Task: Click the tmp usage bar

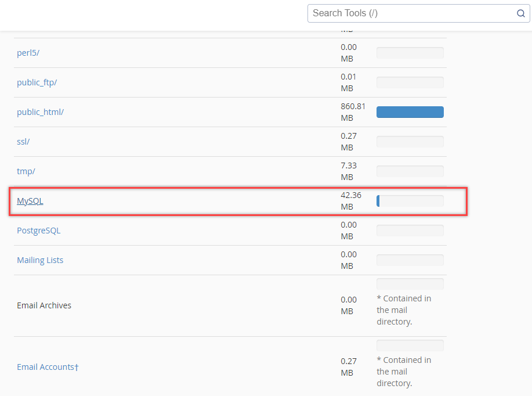Action: 410,171
